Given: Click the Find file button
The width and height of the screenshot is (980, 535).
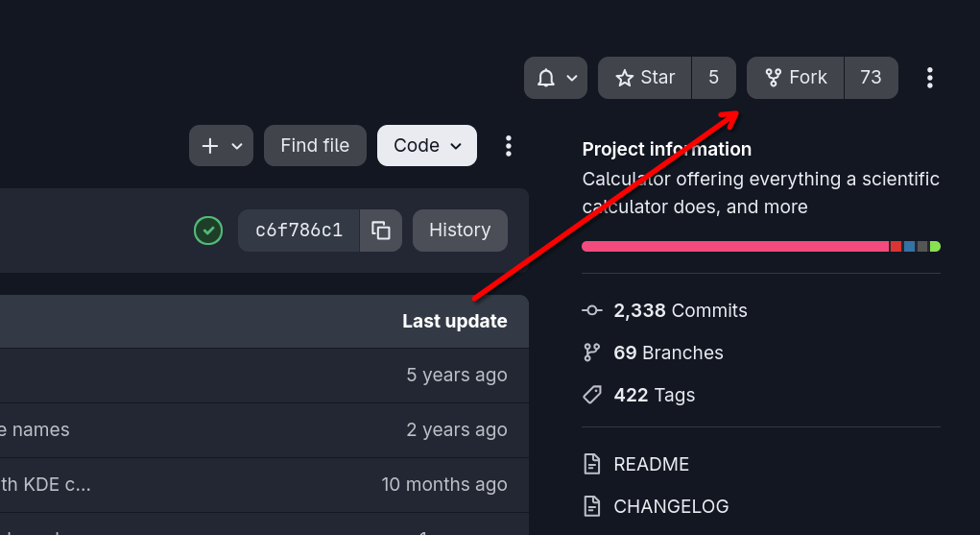Looking at the screenshot, I should [315, 146].
